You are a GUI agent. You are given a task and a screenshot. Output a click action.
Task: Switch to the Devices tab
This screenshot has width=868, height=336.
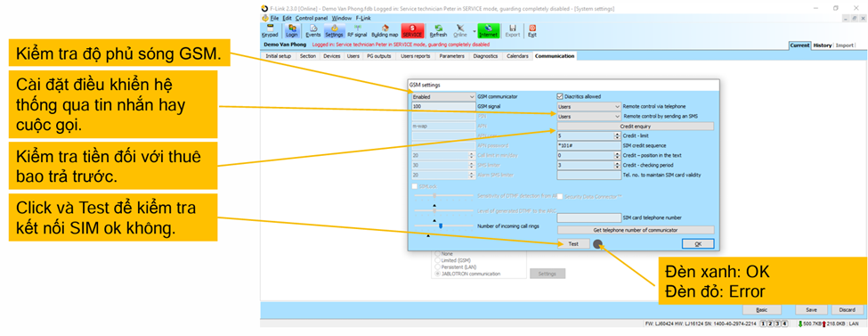pyautogui.click(x=331, y=56)
